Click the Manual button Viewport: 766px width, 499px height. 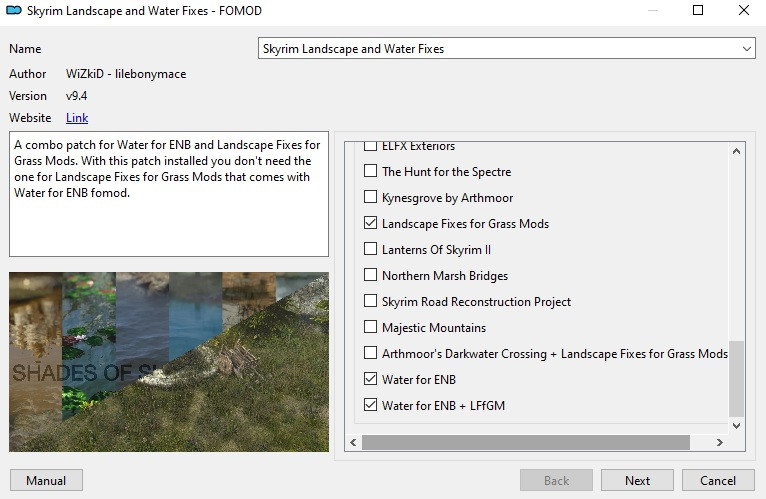(46, 480)
